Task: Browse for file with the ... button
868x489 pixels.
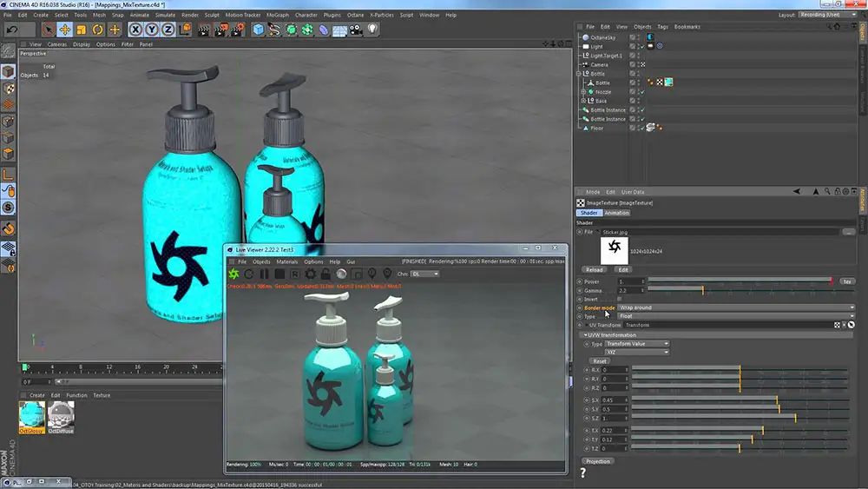Action: tap(848, 232)
